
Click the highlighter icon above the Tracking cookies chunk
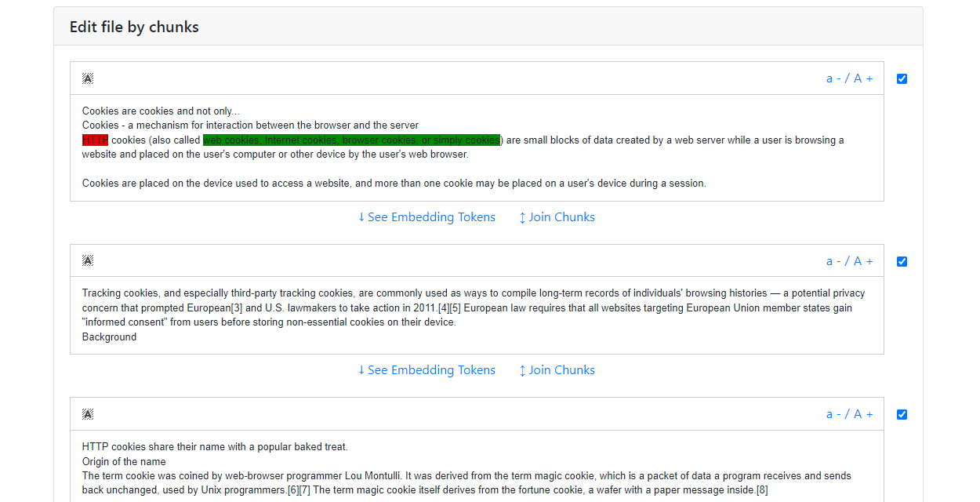click(88, 261)
